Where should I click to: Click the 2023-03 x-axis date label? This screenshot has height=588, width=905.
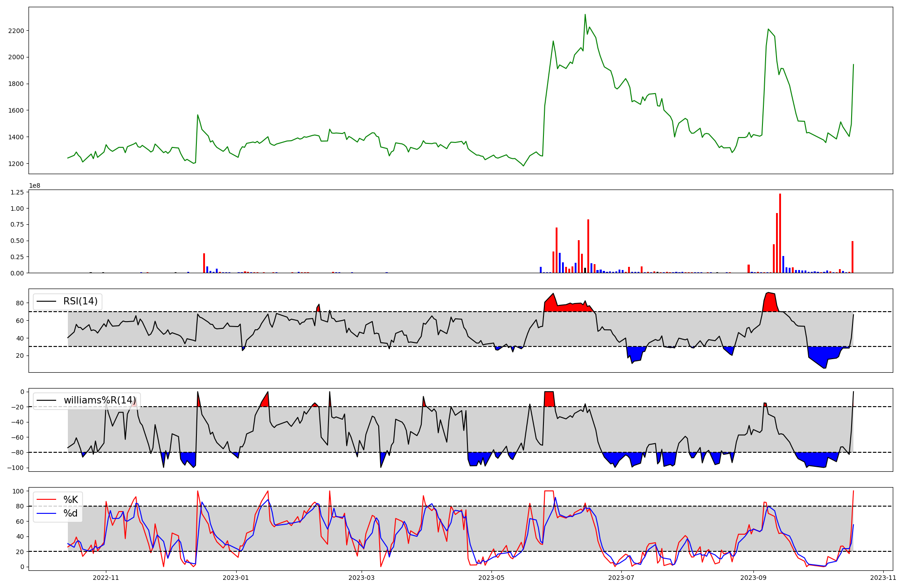[361, 578]
